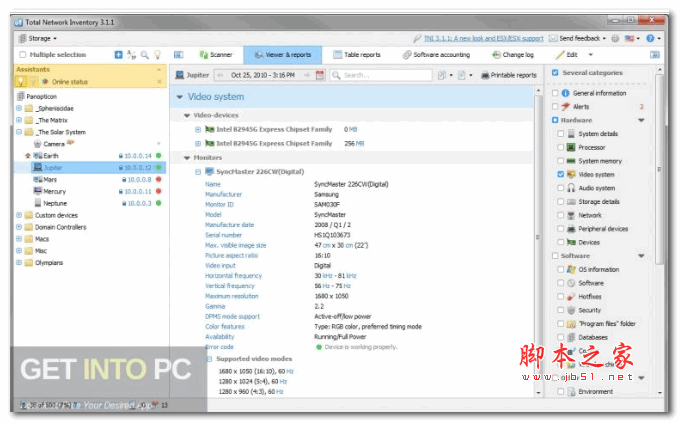The width and height of the screenshot is (680, 423).
Task: Open the TNI 3.1.1 news link
Action: (x=483, y=38)
